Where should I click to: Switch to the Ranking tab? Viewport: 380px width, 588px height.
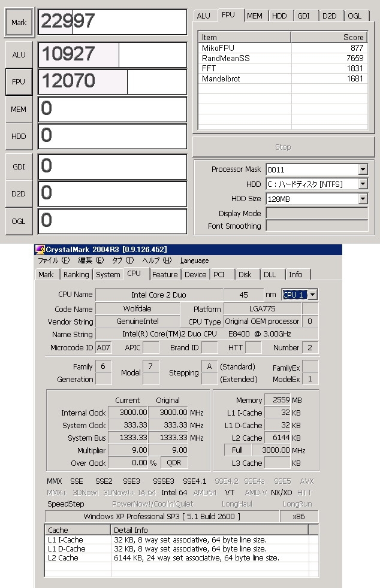pyautogui.click(x=76, y=274)
